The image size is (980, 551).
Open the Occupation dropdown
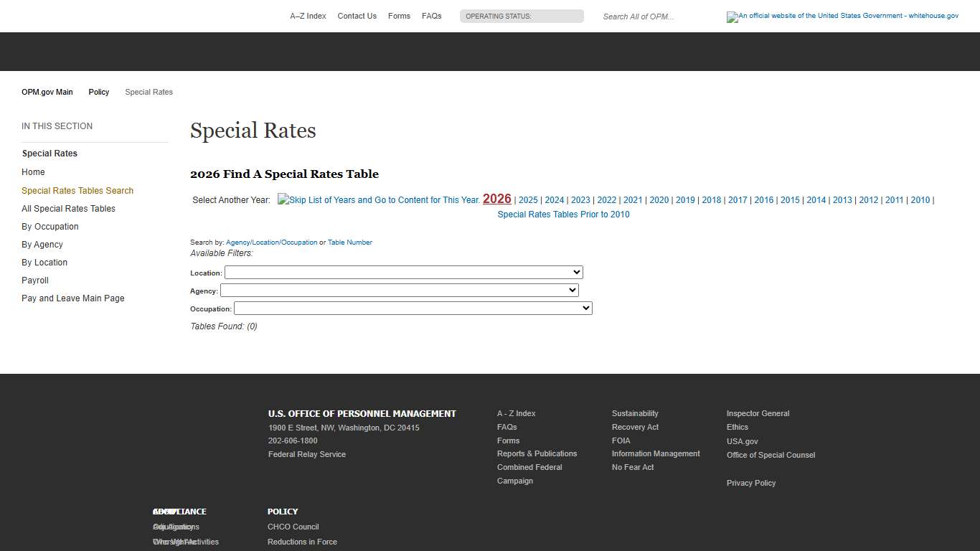[x=413, y=308]
